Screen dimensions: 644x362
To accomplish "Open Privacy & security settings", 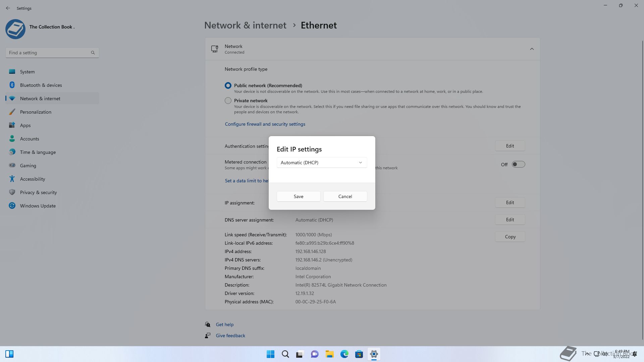I will click(x=38, y=192).
